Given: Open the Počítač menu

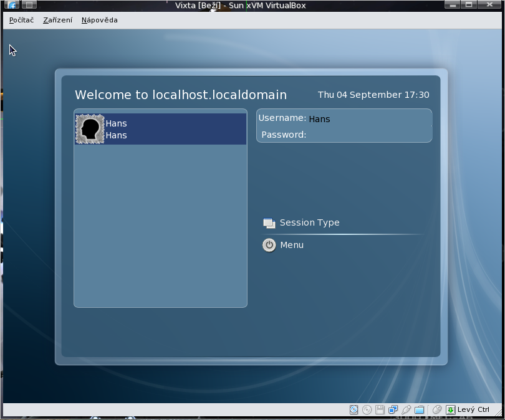Looking at the screenshot, I should 21,20.
